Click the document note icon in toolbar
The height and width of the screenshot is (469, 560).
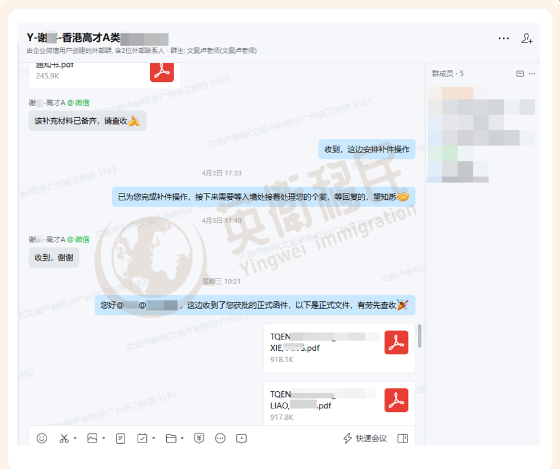120,438
